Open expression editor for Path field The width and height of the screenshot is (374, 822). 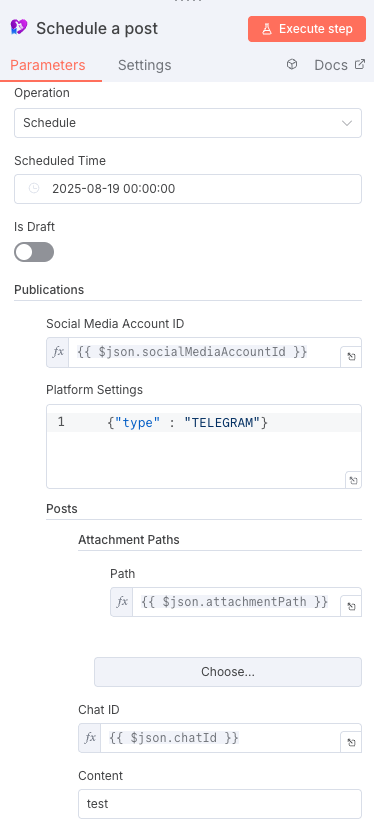point(351,607)
